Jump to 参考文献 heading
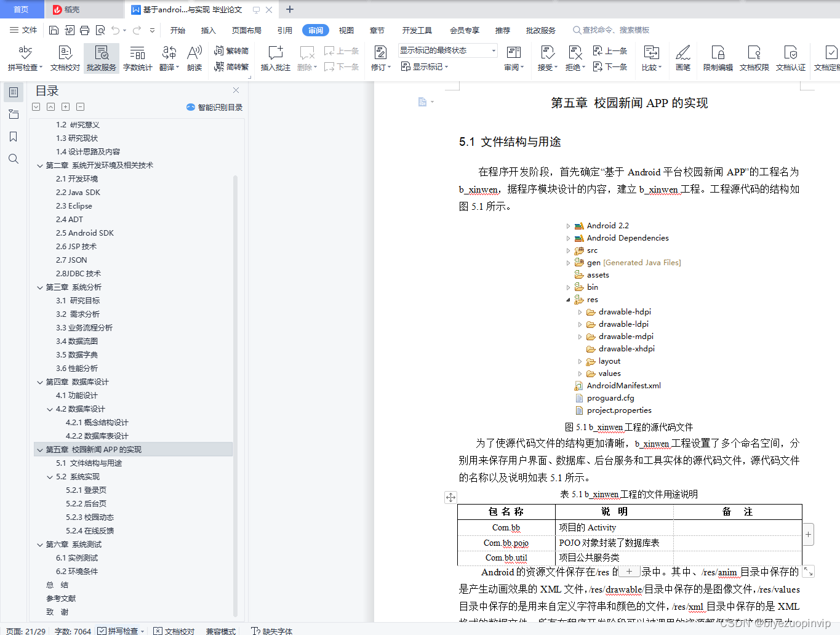The height and width of the screenshot is (635, 840). [x=61, y=599]
